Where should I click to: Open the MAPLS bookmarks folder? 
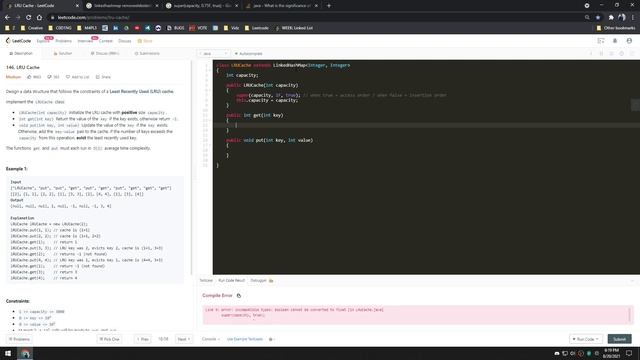(x=87, y=28)
